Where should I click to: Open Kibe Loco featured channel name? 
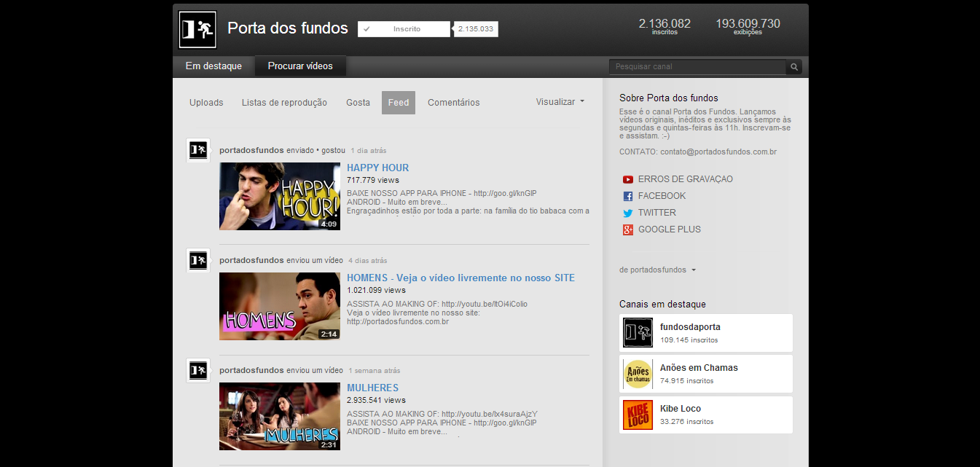(681, 409)
